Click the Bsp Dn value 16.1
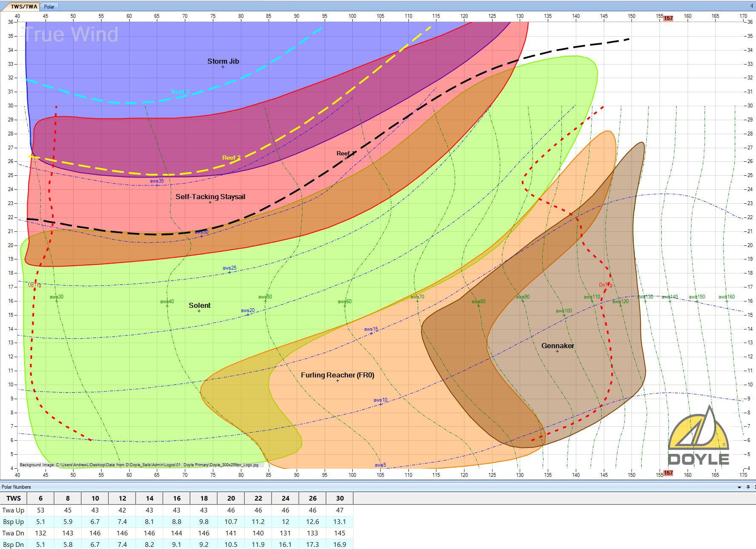756x549 pixels. pyautogui.click(x=285, y=544)
